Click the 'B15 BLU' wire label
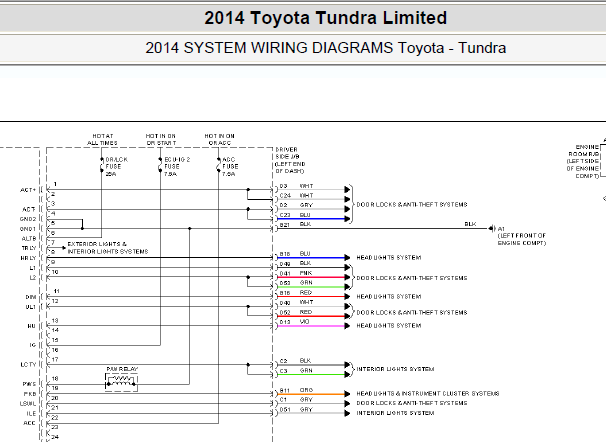The width and height of the screenshot is (606, 442). (x=295, y=254)
